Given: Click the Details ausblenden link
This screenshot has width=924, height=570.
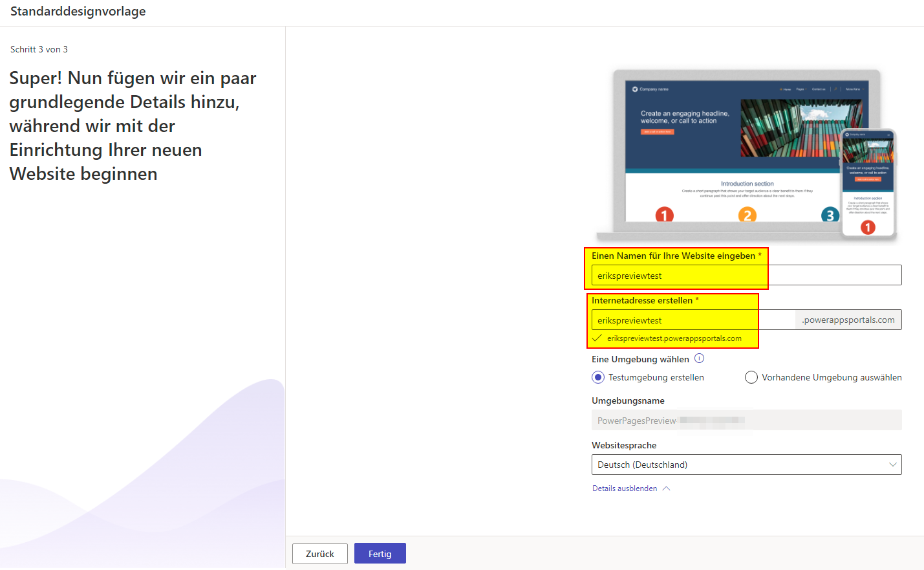Looking at the screenshot, I should [x=625, y=488].
